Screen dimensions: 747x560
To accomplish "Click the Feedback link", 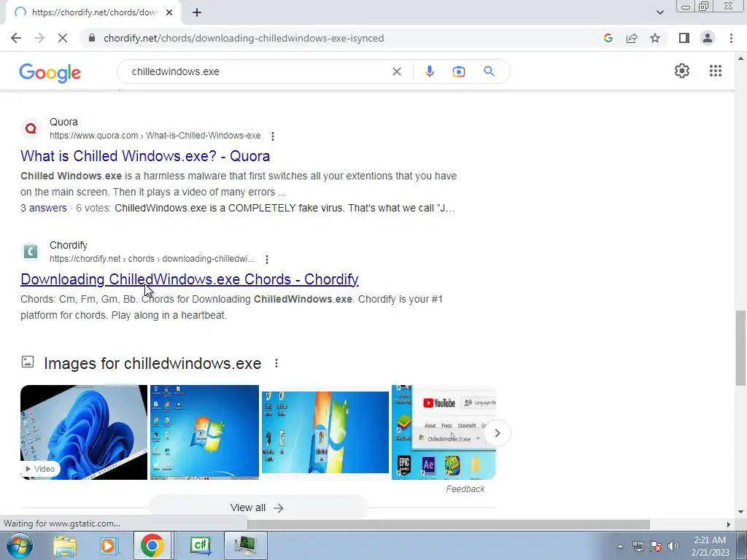I will (x=465, y=489).
